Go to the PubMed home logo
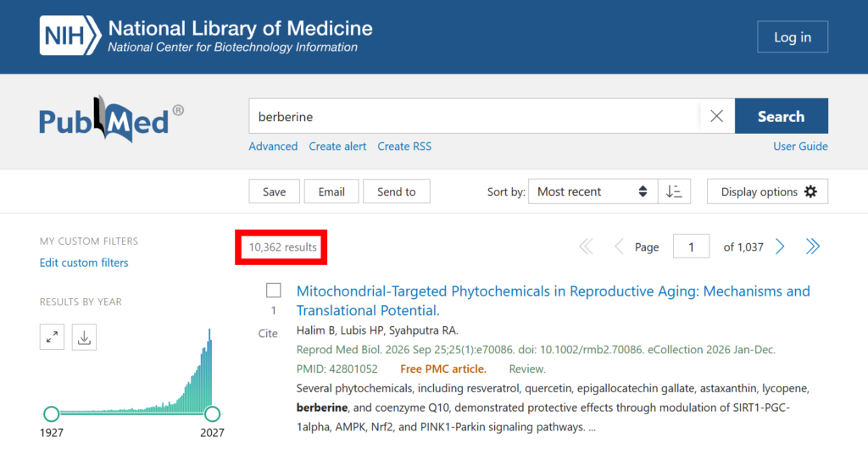868x449 pixels. point(111,119)
